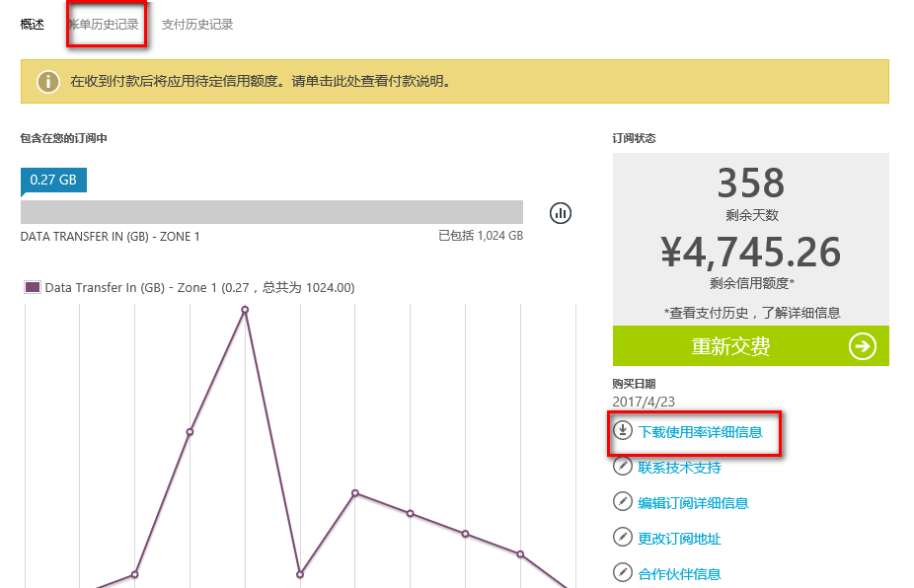
Task: Open the 编辑订阅详细信息 text link
Action: pos(693,503)
